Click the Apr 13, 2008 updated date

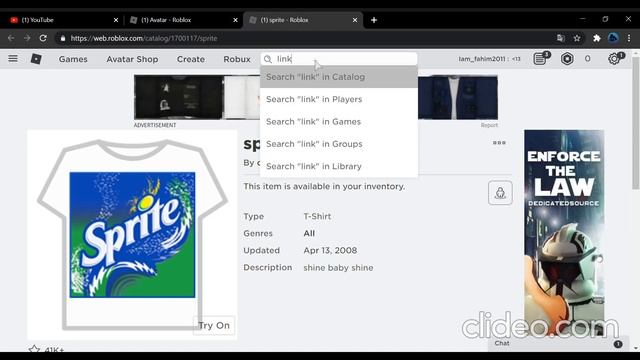tap(330, 250)
